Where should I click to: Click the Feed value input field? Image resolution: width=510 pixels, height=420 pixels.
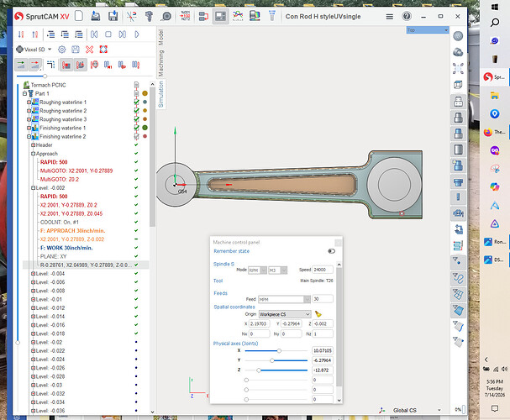point(323,299)
